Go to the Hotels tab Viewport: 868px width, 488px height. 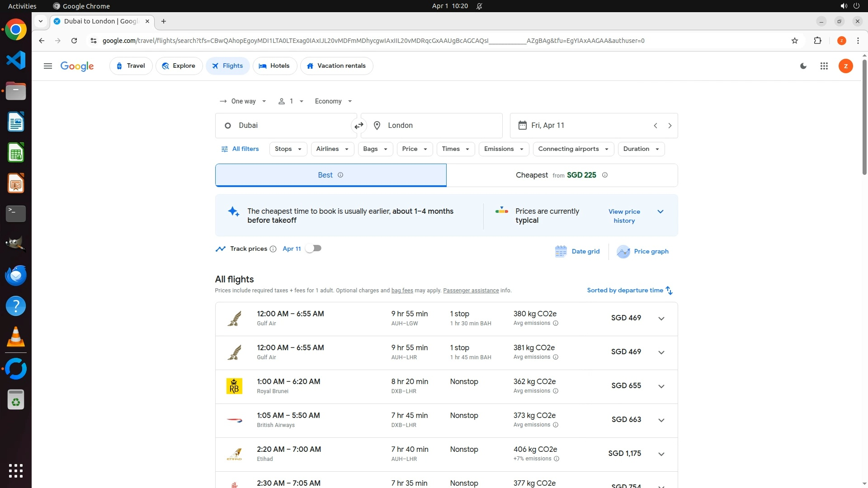pyautogui.click(x=274, y=66)
